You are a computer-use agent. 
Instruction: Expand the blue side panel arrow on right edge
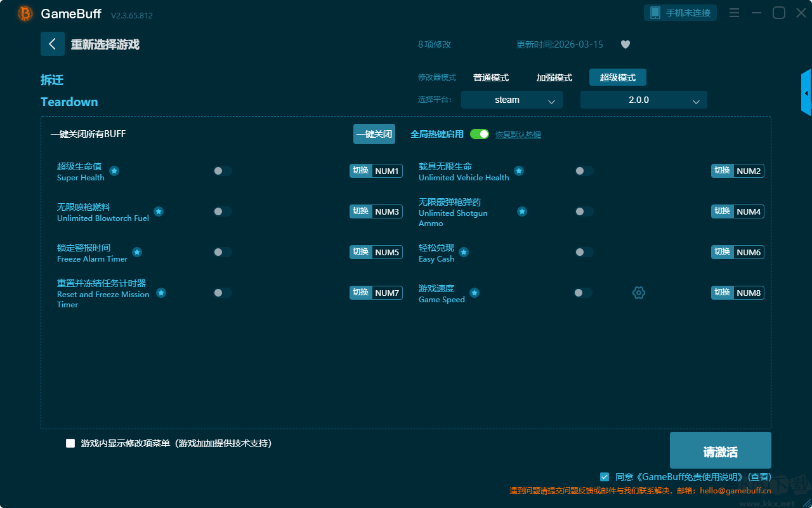[x=806, y=93]
